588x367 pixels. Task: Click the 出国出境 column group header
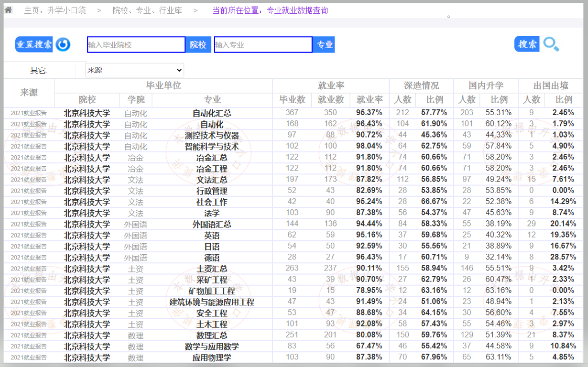(551, 85)
